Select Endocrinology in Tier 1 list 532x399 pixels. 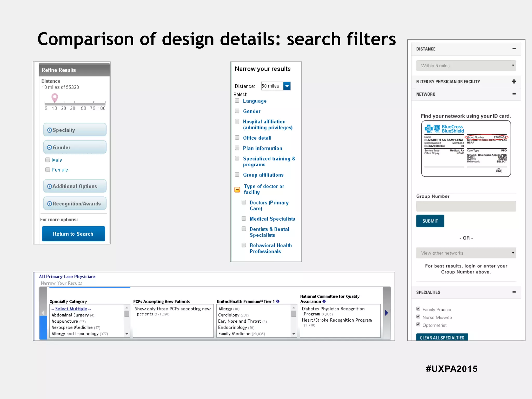click(236, 328)
